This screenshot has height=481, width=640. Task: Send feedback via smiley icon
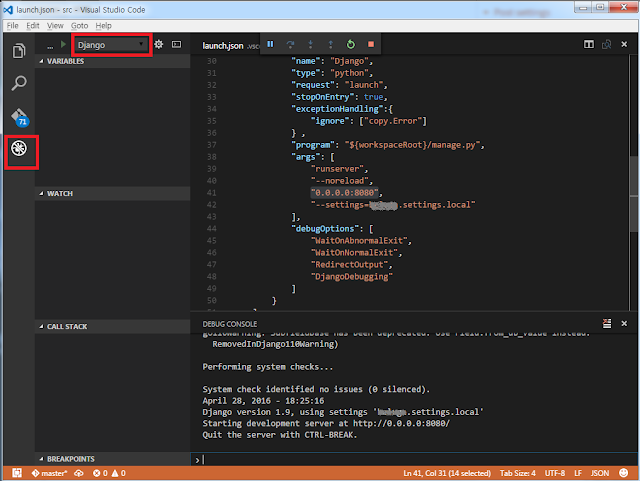coord(623,473)
